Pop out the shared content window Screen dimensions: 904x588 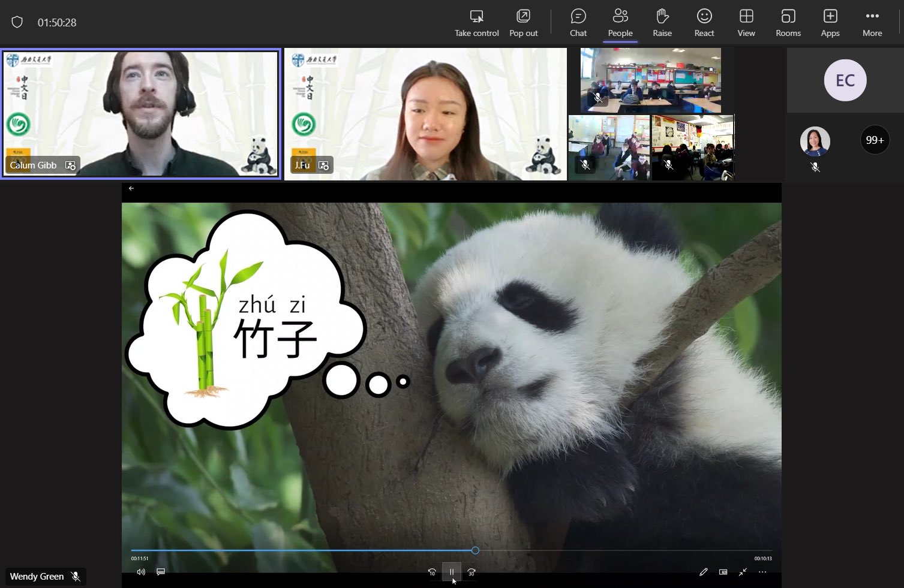click(x=523, y=23)
